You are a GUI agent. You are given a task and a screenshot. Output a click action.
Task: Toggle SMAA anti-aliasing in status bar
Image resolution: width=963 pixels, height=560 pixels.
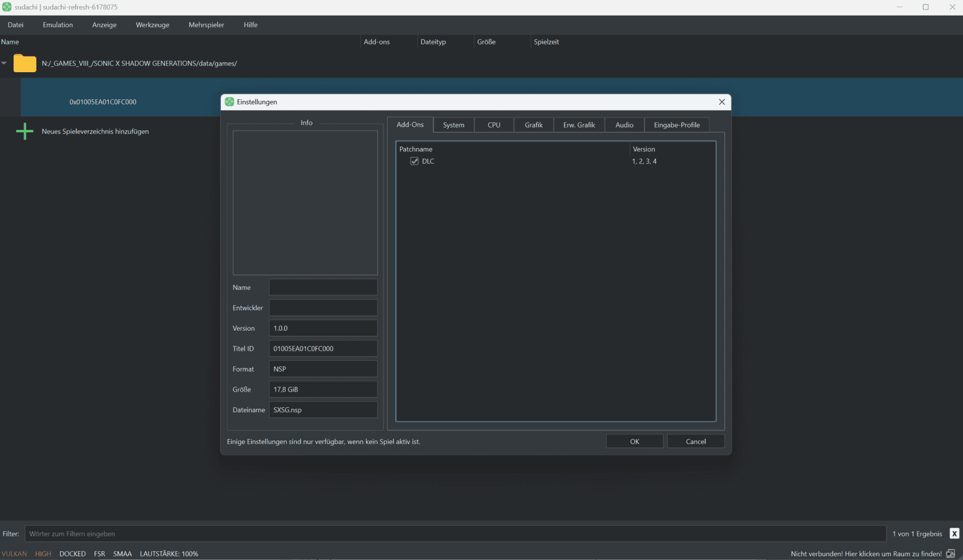(122, 553)
